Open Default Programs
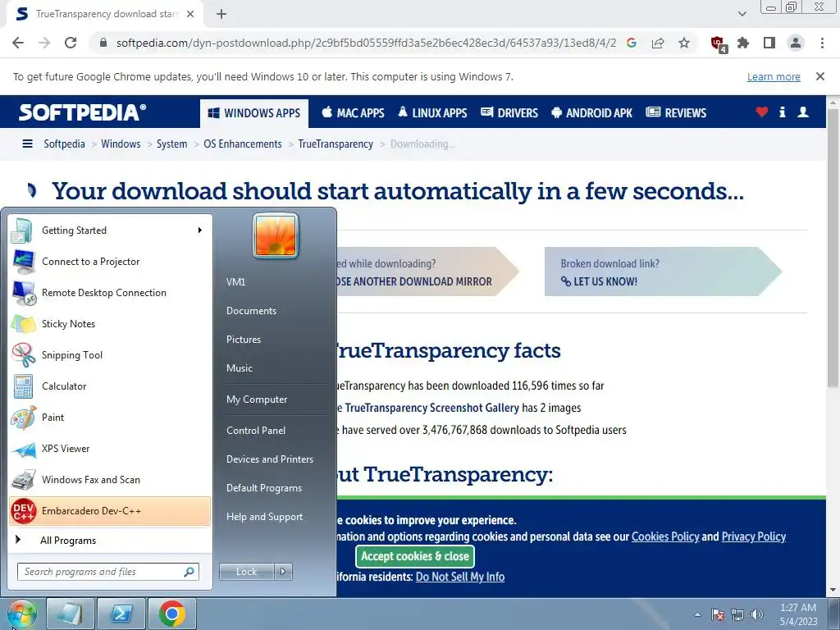 pos(263,488)
